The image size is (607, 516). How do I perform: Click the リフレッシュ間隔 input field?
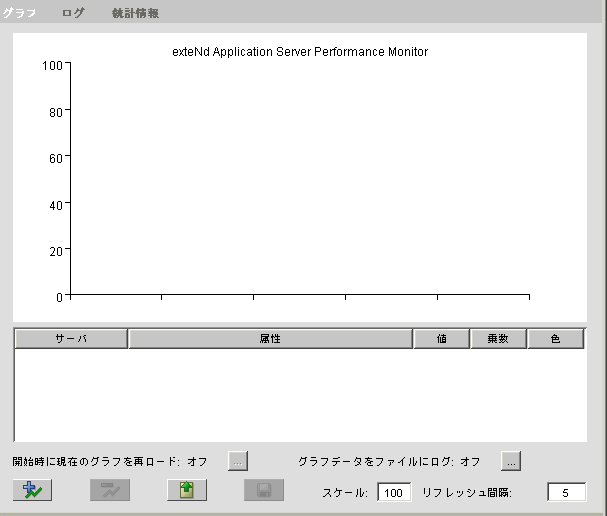[x=567, y=492]
